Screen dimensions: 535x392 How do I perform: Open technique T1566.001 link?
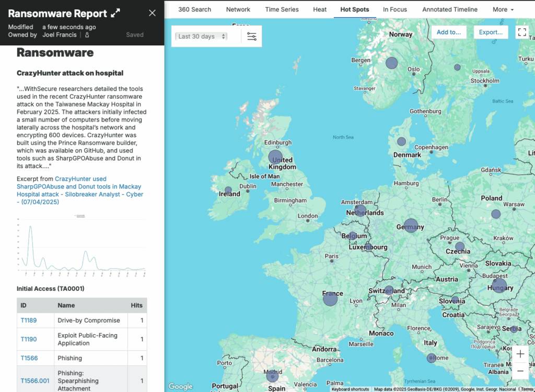click(x=35, y=381)
